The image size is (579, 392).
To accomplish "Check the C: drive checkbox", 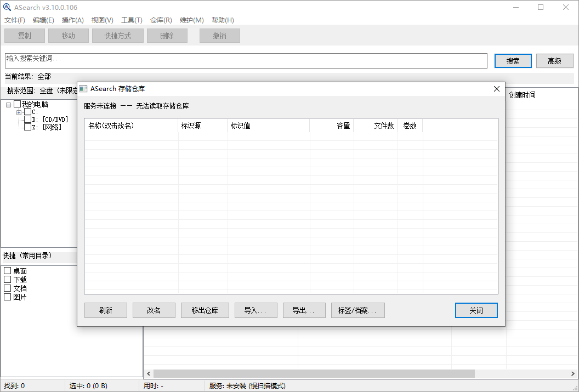I will coord(28,112).
